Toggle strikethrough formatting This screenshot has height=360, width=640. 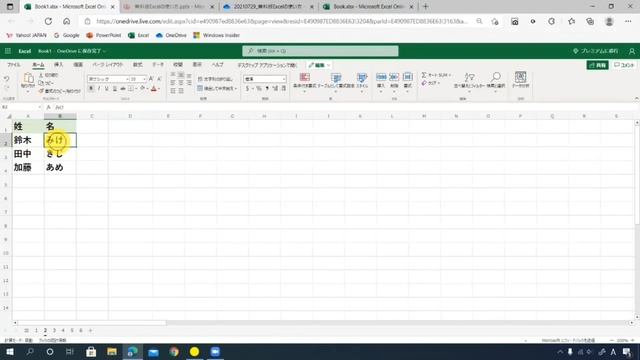point(123,89)
